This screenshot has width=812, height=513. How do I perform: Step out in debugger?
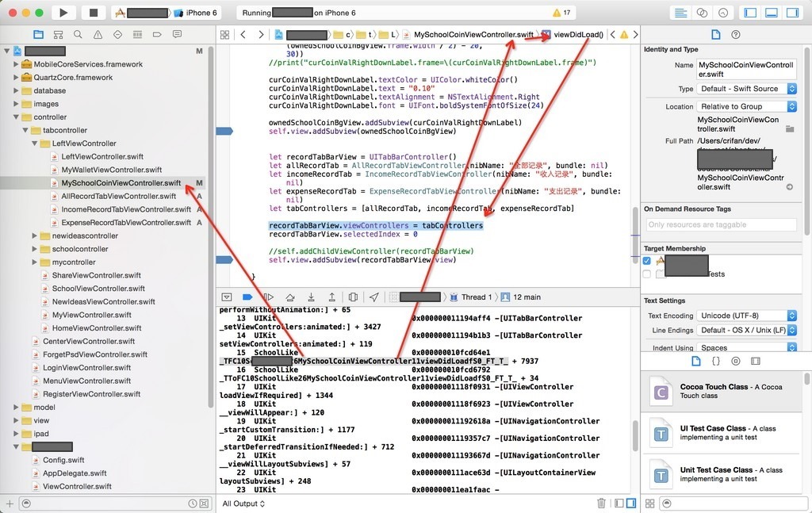pyautogui.click(x=331, y=297)
